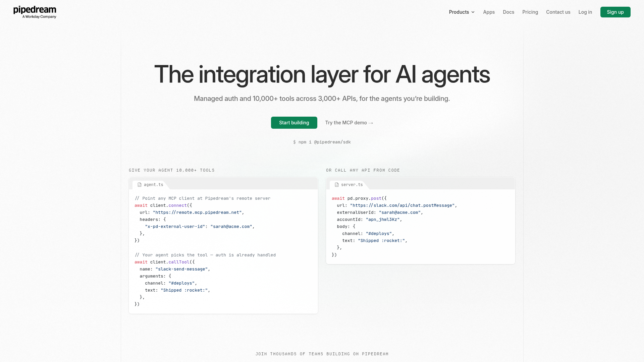This screenshot has width=644, height=362.
Task: Click the Point any MCP client comment
Action: click(203, 198)
